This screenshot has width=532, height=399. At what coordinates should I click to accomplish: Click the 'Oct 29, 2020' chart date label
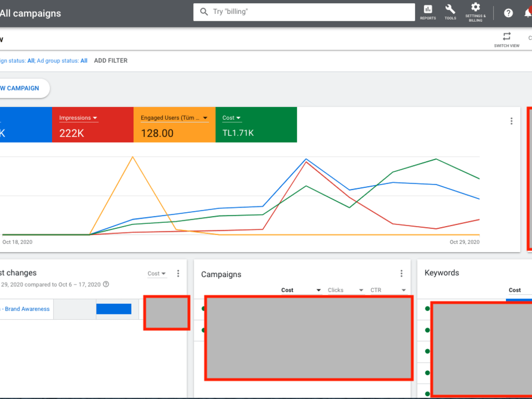pos(464,242)
